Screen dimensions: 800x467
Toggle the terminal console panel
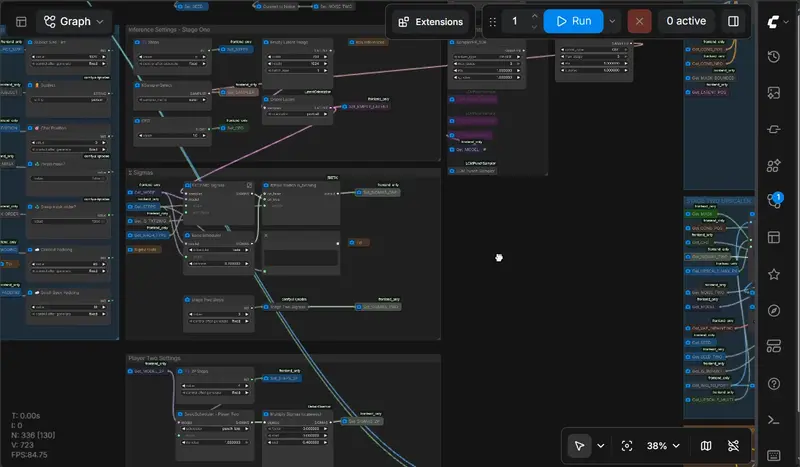[773, 420]
